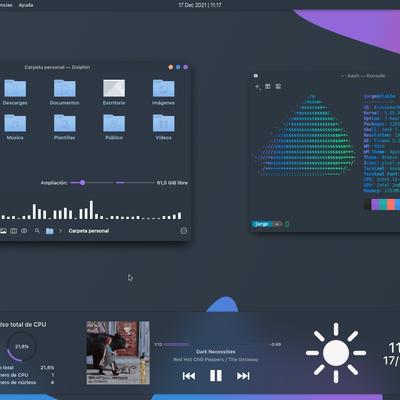Click the orange Dolphin window button
400x400 pixels.
[x=171, y=67]
